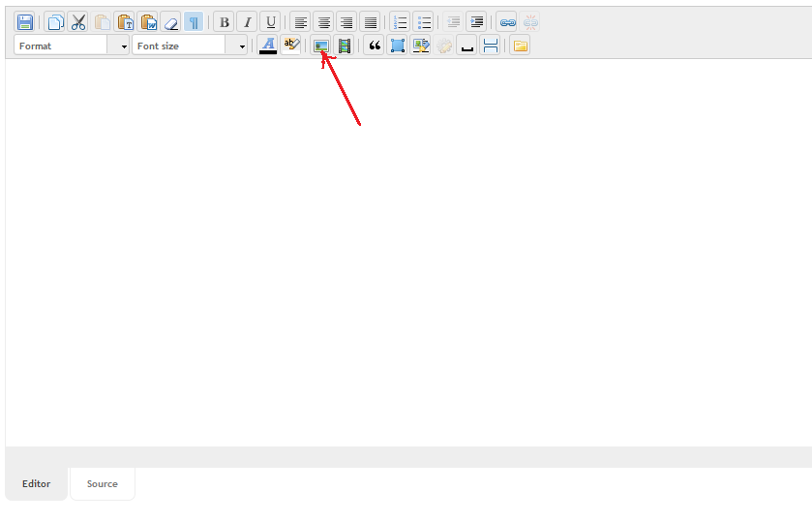This screenshot has width=812, height=523.
Task: Click the Decrease Indent icon
Action: (x=453, y=22)
